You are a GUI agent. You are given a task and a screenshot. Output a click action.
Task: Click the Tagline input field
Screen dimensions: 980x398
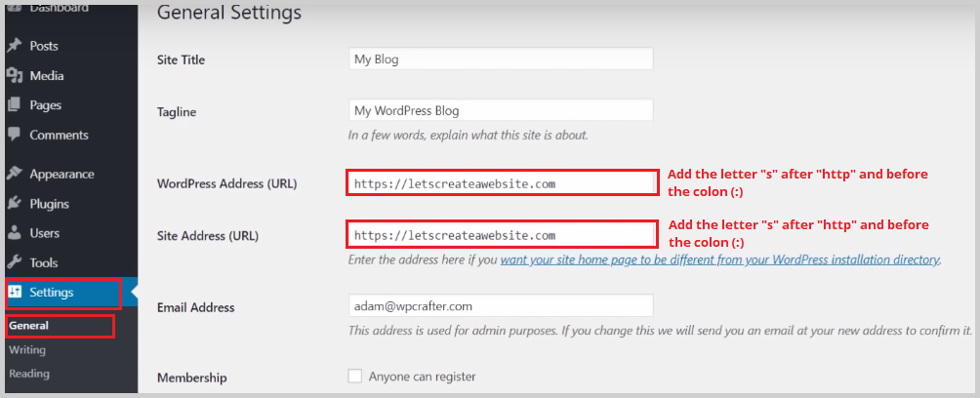click(x=502, y=110)
